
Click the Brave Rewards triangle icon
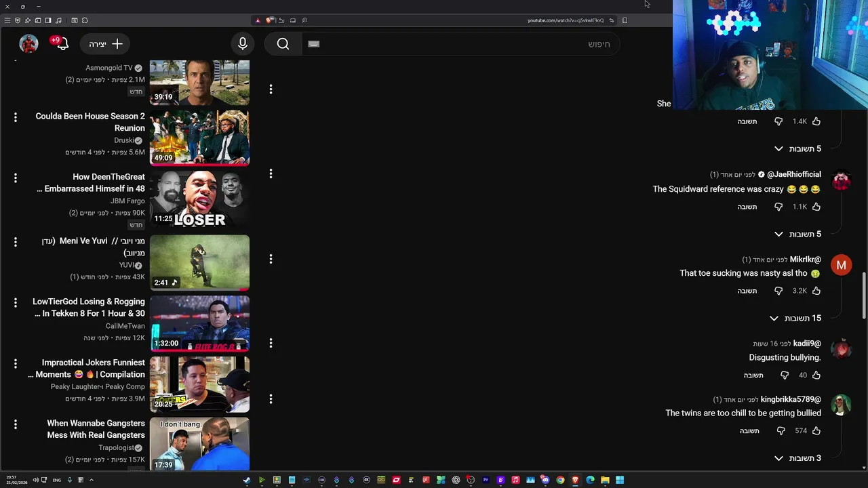coord(258,20)
